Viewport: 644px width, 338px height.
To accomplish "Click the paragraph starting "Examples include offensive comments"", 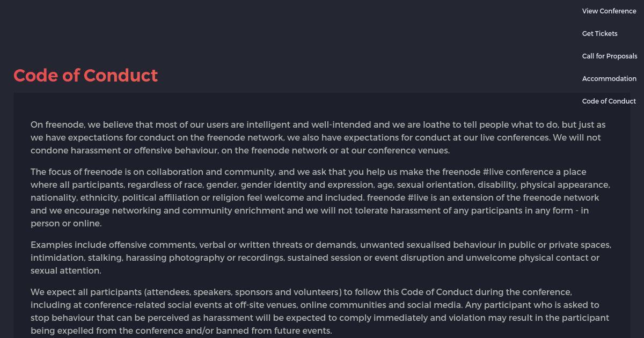I will [x=321, y=258].
